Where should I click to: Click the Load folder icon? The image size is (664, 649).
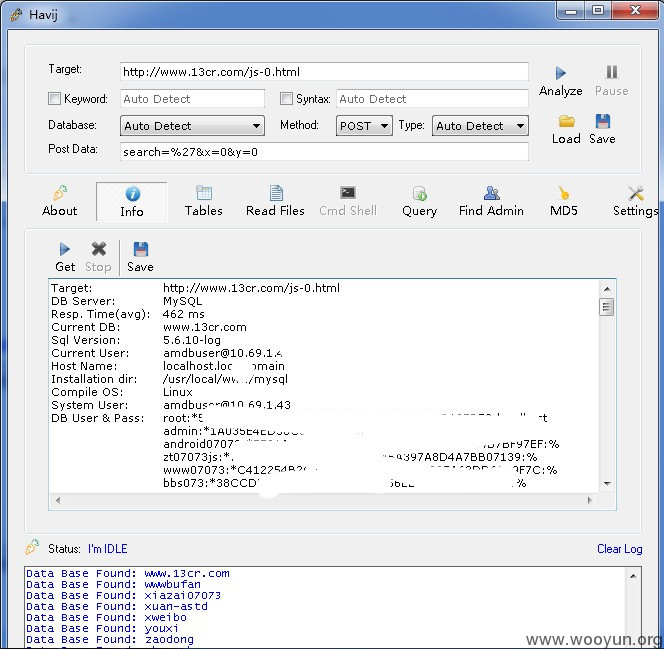566,122
